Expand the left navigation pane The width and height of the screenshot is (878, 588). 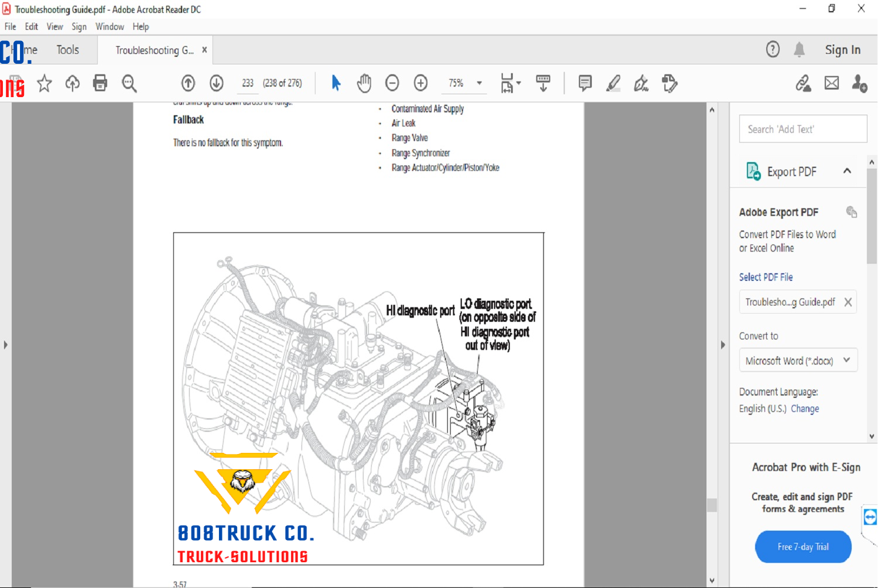coord(6,345)
